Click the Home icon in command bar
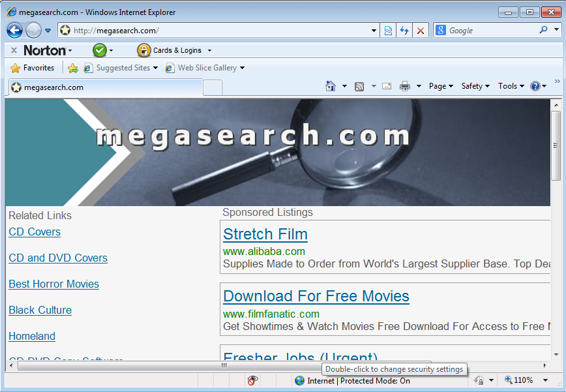 coord(331,86)
